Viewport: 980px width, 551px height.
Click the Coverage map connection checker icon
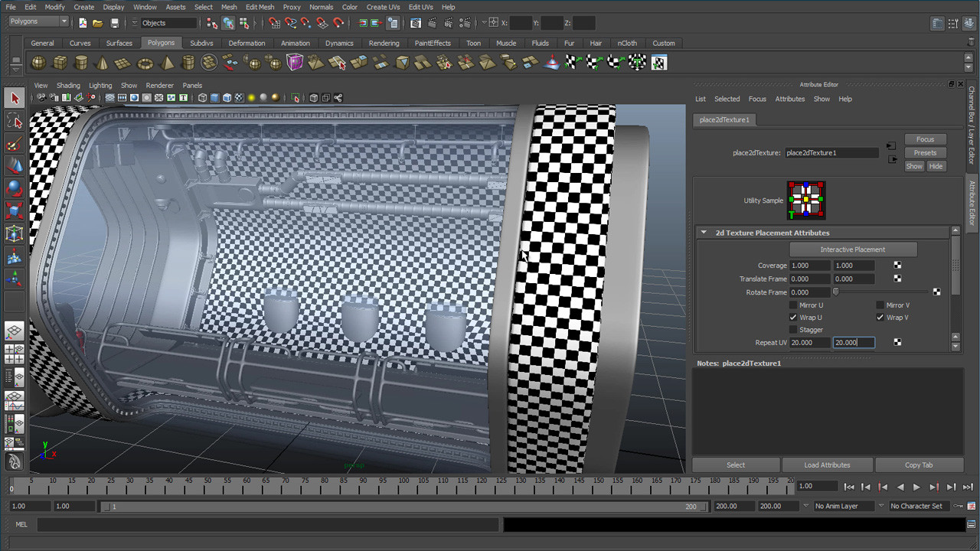(897, 266)
